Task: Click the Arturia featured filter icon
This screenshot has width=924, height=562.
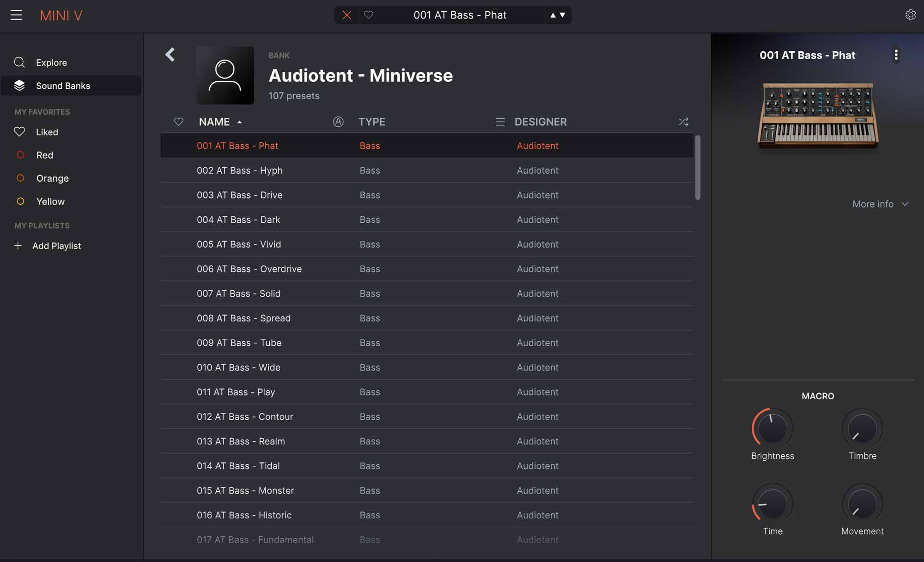Action: (x=338, y=122)
